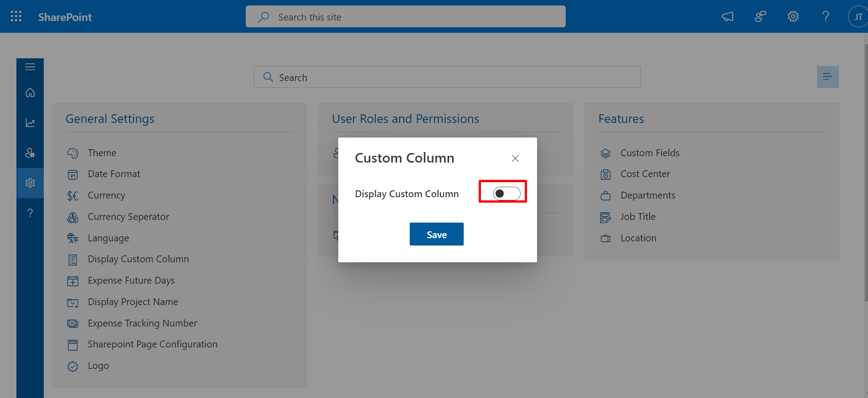Open Expense Future Days setting
This screenshot has width=868, height=398.
coord(131,281)
